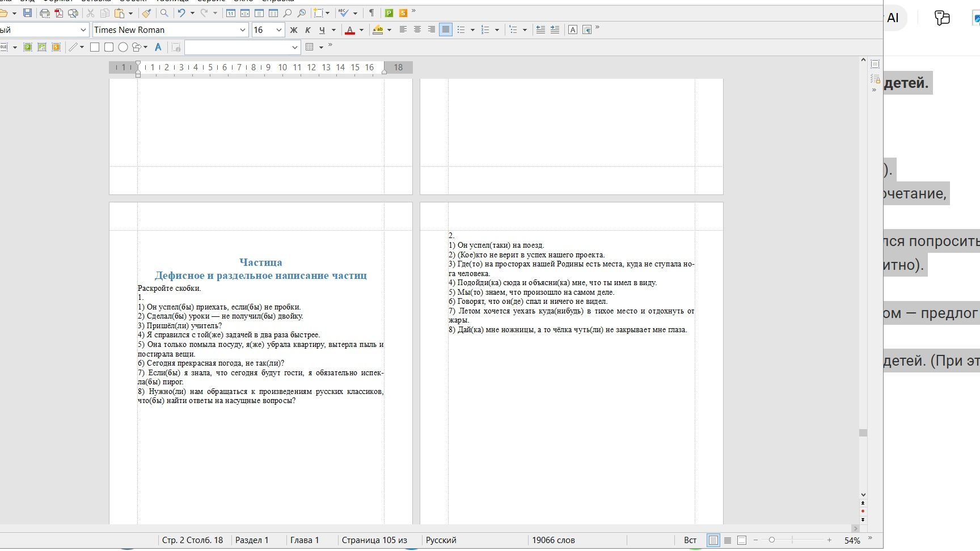Open bullet list style dropdown arrow
Screen dimensions: 980x551
472,29
